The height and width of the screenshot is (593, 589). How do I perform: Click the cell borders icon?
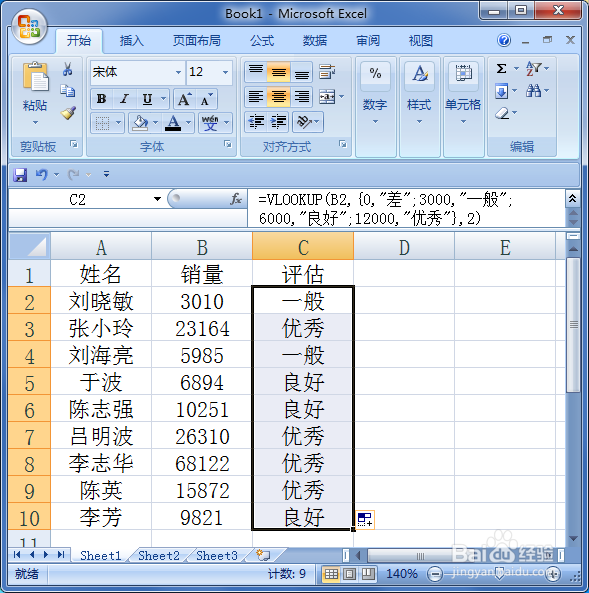(102, 123)
